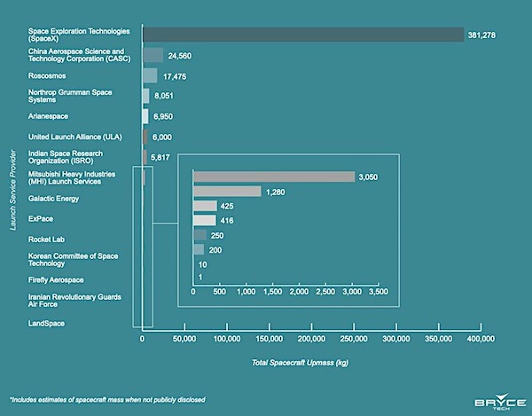Click the Roscosmos bar next to 17,475

tap(150, 75)
